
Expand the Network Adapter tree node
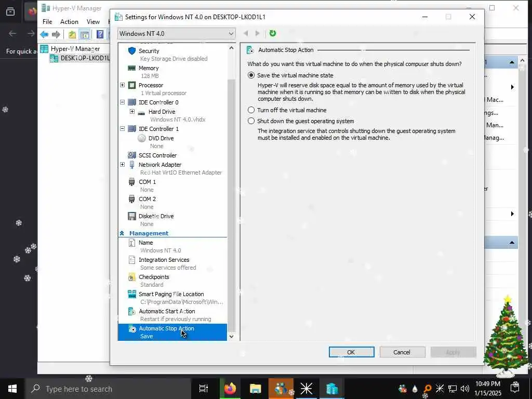(x=123, y=165)
